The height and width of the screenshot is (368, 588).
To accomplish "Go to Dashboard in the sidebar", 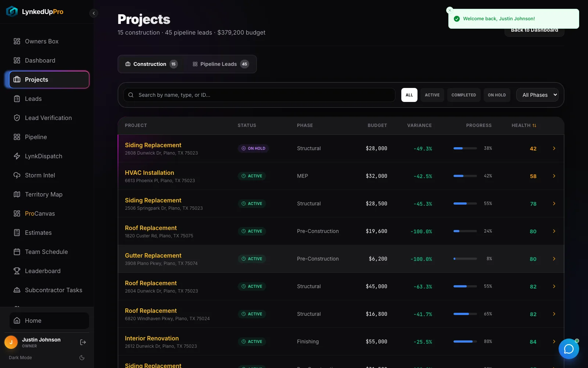I will pyautogui.click(x=49, y=60).
